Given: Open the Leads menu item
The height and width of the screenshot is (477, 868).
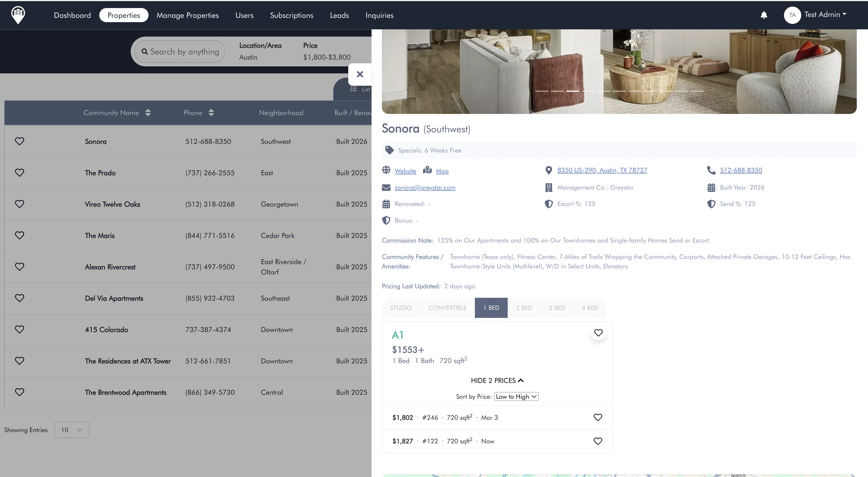Looking at the screenshot, I should pyautogui.click(x=339, y=16).
